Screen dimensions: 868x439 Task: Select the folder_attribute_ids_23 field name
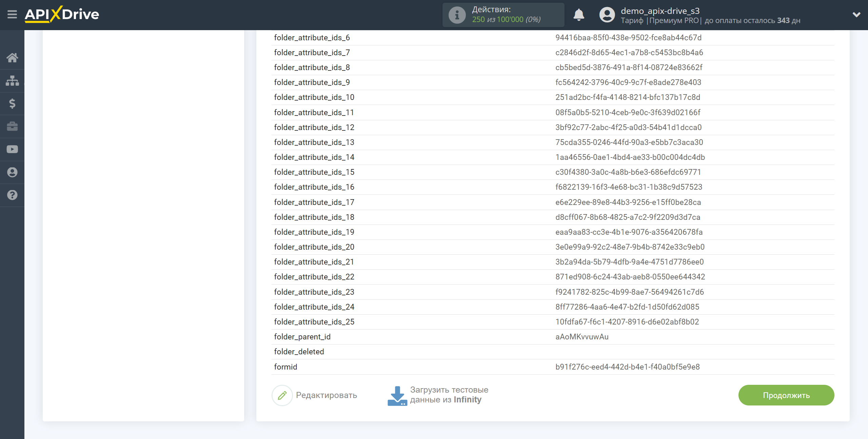click(314, 292)
